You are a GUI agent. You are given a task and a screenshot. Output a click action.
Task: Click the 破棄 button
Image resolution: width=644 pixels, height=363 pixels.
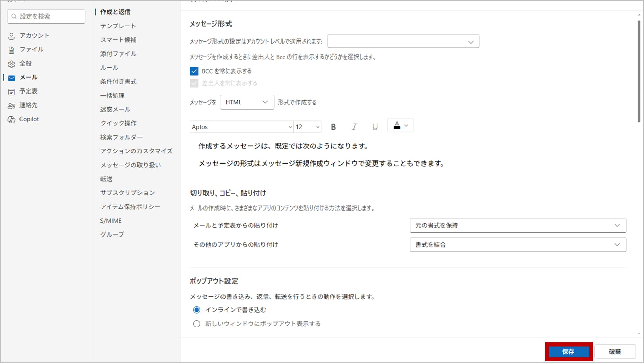(x=615, y=352)
